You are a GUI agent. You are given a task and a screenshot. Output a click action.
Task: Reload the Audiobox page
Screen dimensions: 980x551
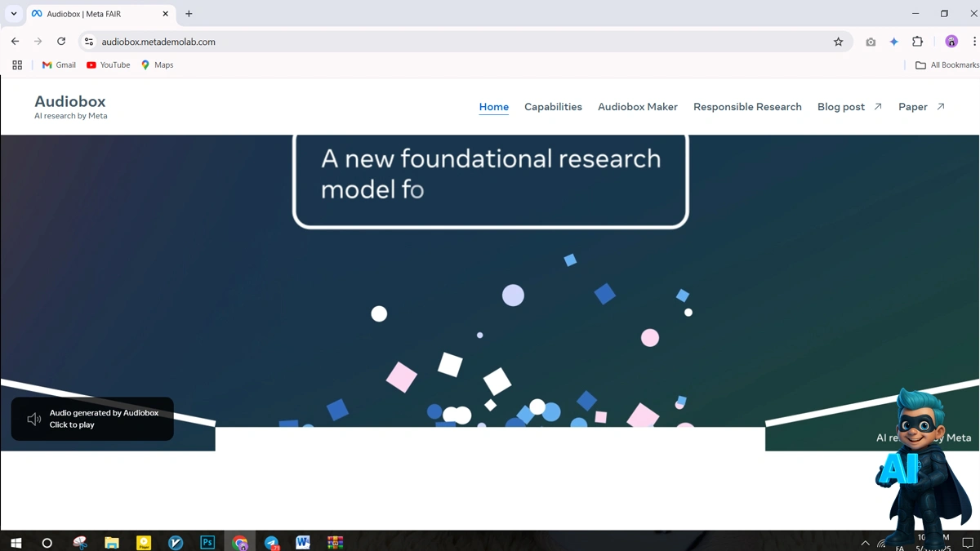point(61,42)
